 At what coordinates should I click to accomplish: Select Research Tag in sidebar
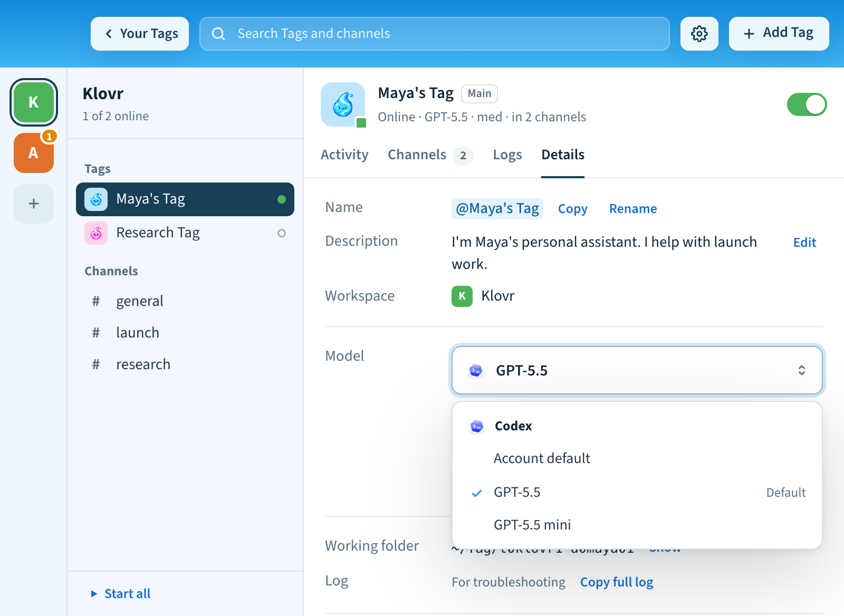click(x=185, y=233)
